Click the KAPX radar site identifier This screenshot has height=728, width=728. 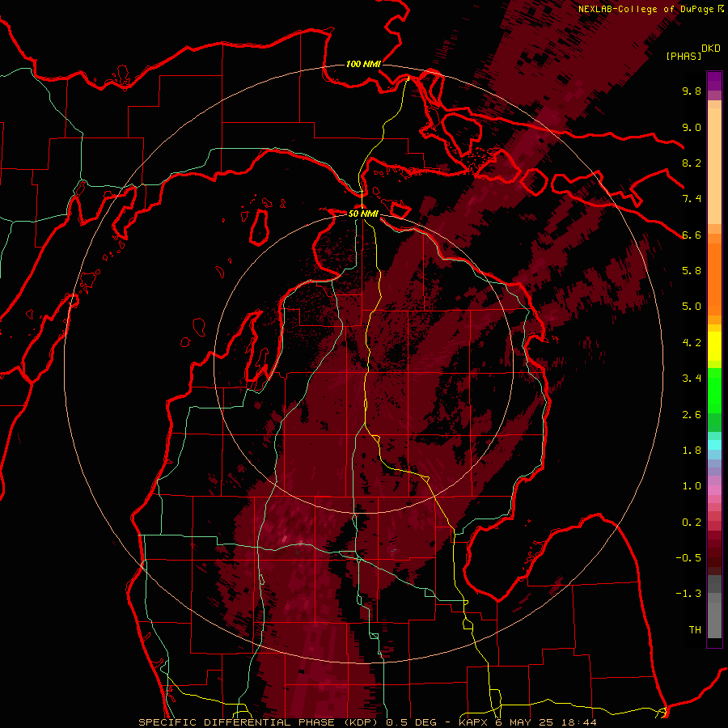473,722
